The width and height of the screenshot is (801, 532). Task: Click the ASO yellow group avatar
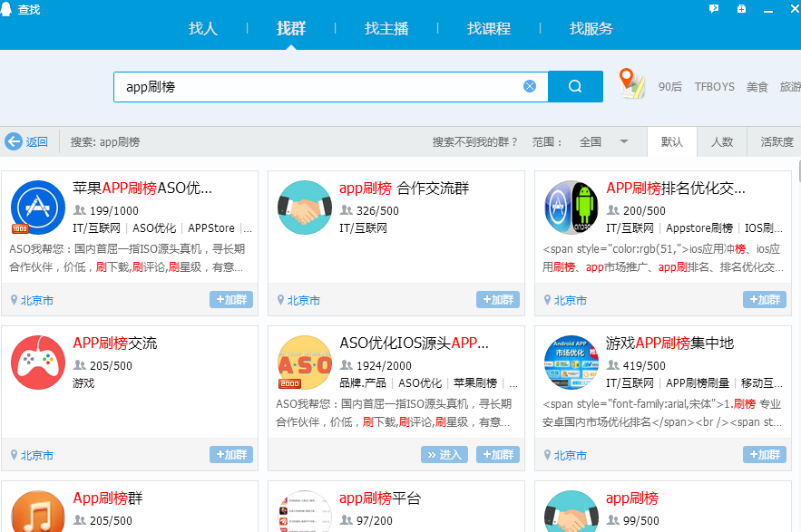304,362
